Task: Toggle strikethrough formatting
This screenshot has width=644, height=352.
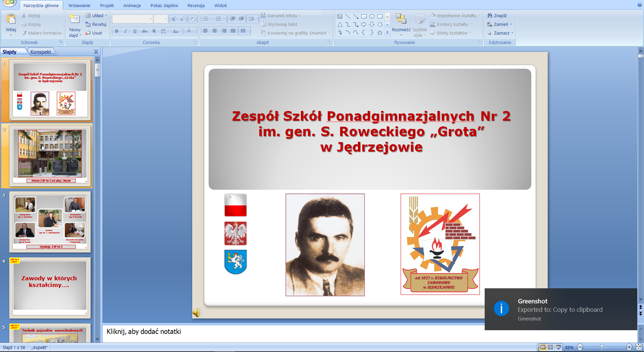Action: 145,31
